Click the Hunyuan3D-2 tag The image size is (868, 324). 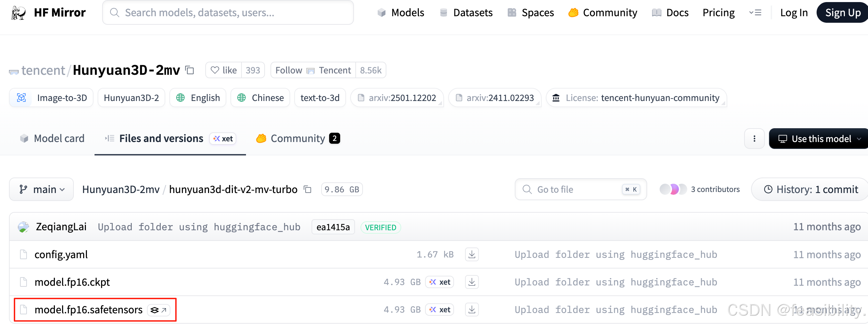131,98
